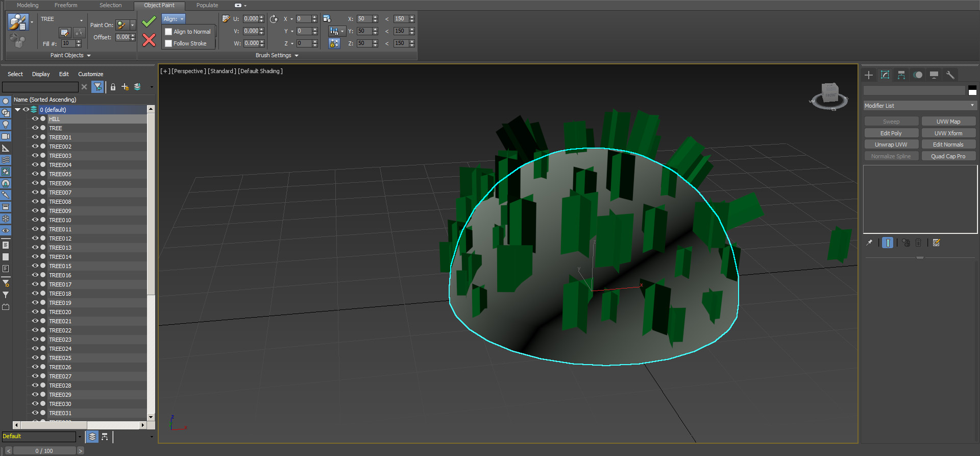
Task: Open the Modifier List dropdown
Action: [919, 106]
